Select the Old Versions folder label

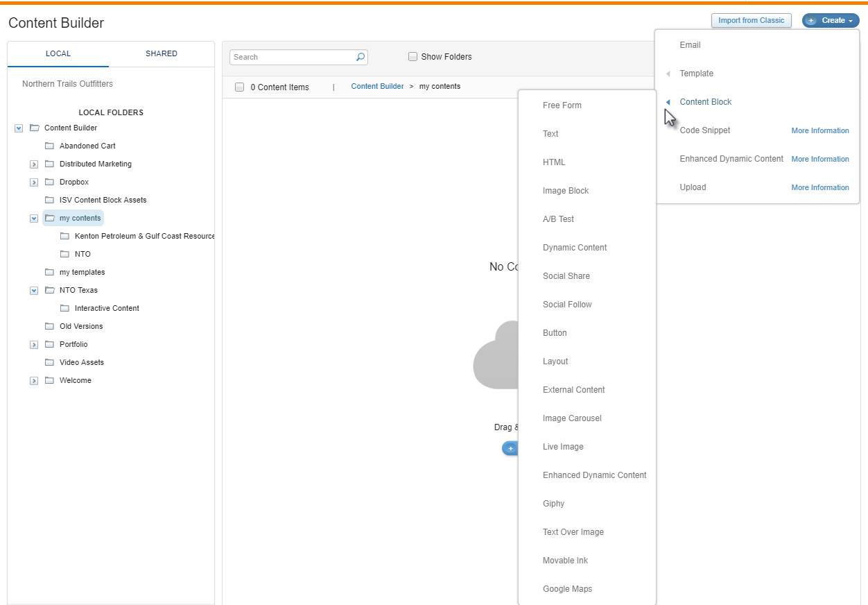coord(81,326)
